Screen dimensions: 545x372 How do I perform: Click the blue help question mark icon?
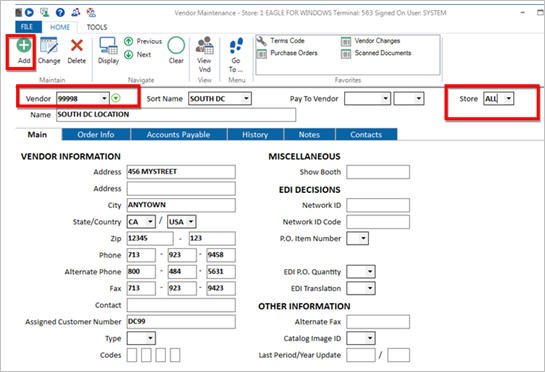pyautogui.click(x=60, y=13)
